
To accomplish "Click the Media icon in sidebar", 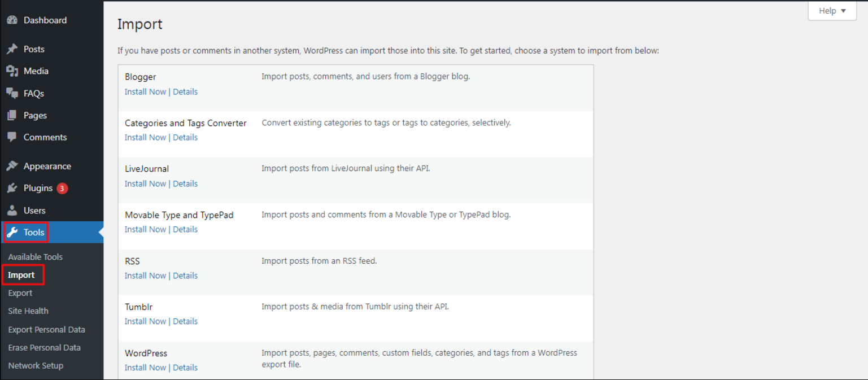I will (12, 71).
